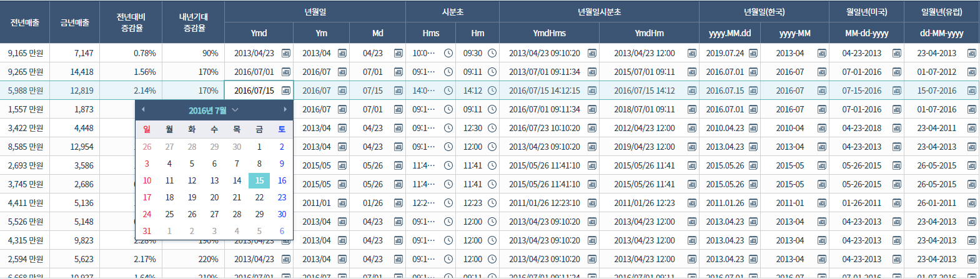Click clock icon beside 09:30 Hm value

point(492,53)
